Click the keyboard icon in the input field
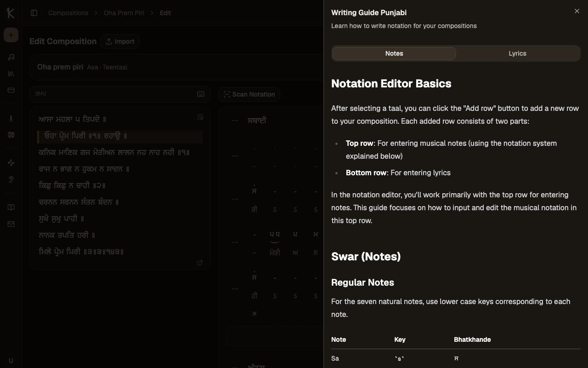 point(201,94)
